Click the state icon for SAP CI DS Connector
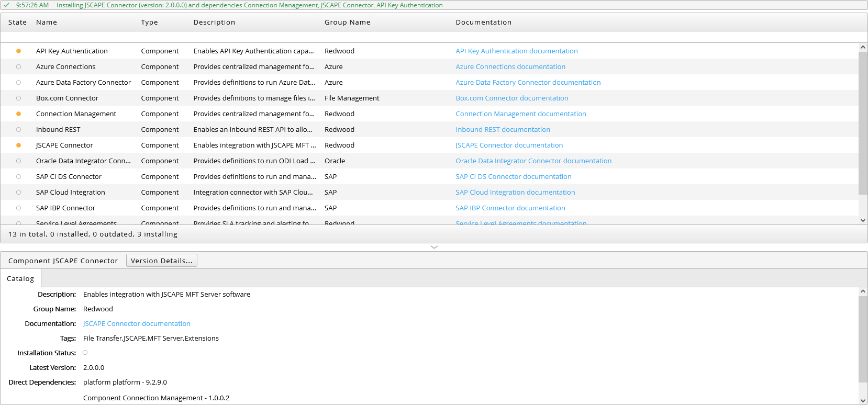Viewport: 868px width, 405px height. [x=18, y=177]
